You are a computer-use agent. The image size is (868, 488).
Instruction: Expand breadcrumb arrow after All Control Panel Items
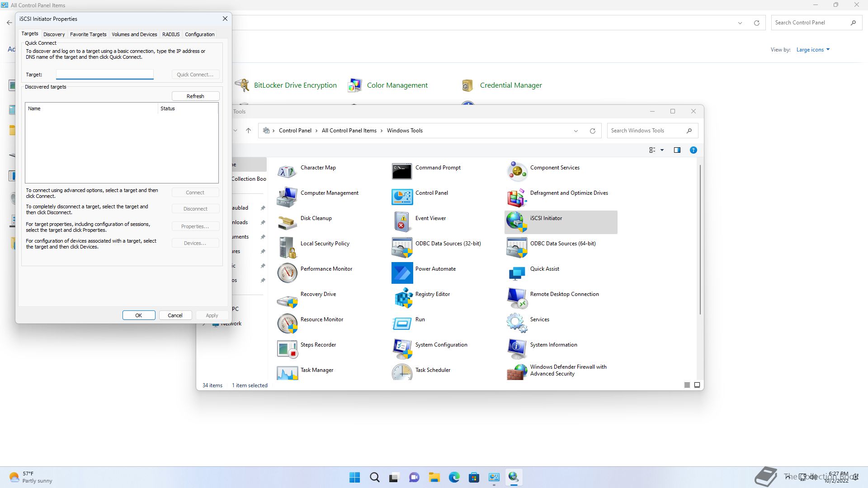point(382,131)
